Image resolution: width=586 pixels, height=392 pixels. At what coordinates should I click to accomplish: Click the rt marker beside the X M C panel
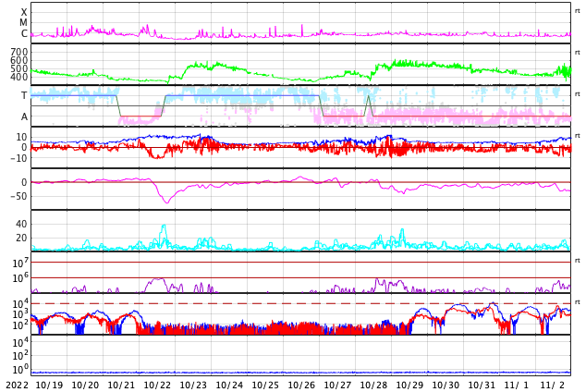pos(578,11)
